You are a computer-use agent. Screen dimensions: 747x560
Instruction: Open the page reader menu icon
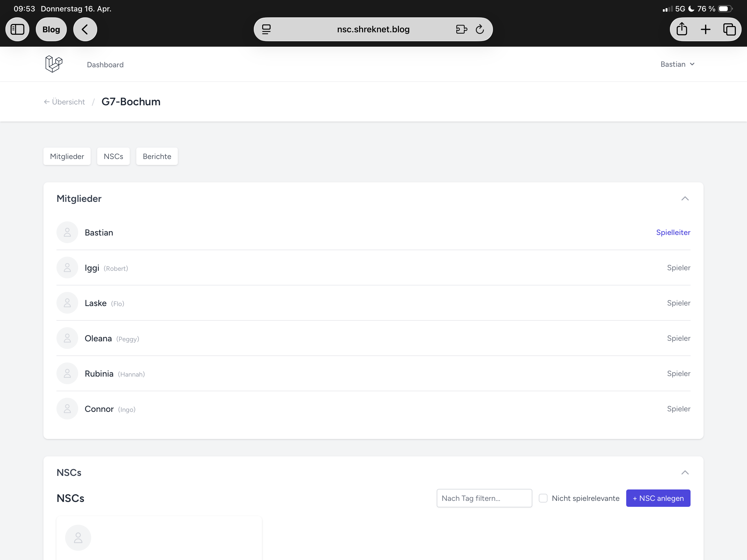[267, 29]
